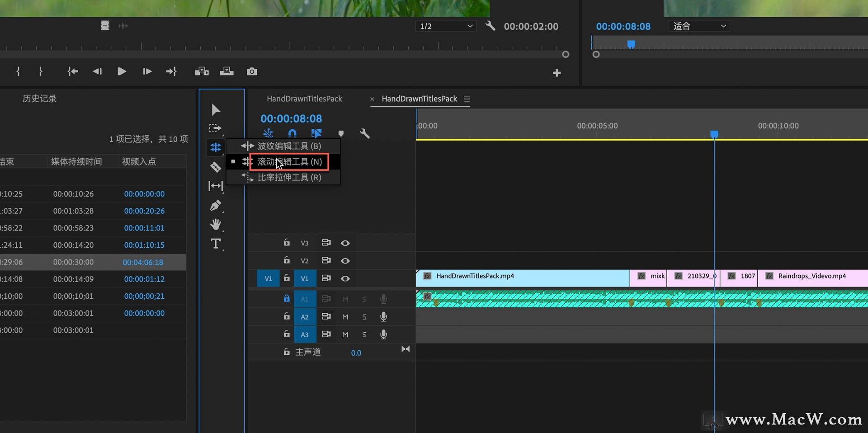
Task: Click timeline timecode 00:00:08:08
Action: (291, 118)
